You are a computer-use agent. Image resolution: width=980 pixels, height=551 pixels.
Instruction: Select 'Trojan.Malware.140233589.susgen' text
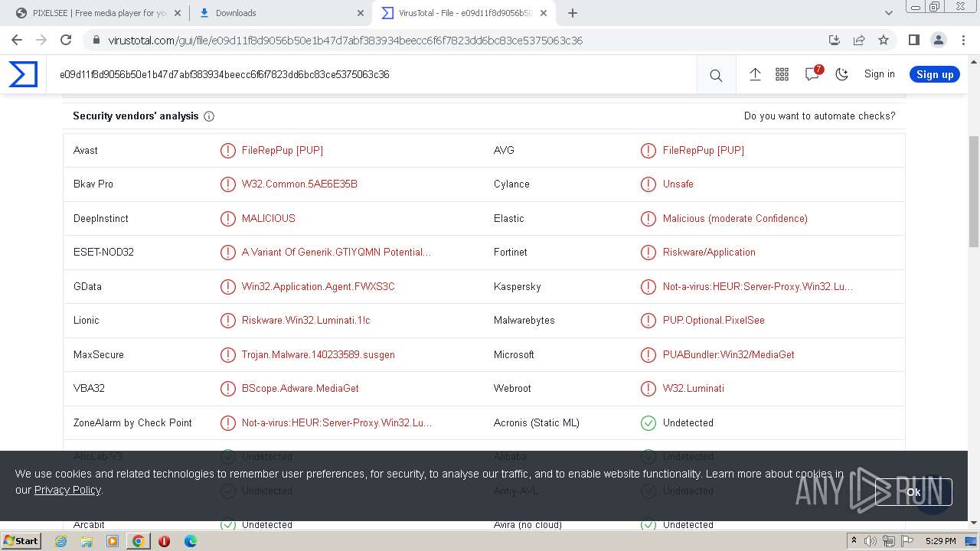pyautogui.click(x=318, y=355)
